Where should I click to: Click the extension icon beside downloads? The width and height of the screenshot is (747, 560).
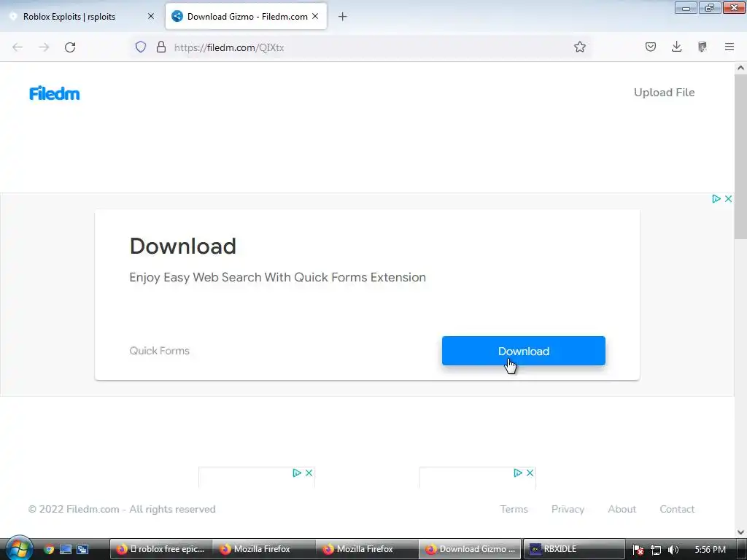click(703, 47)
